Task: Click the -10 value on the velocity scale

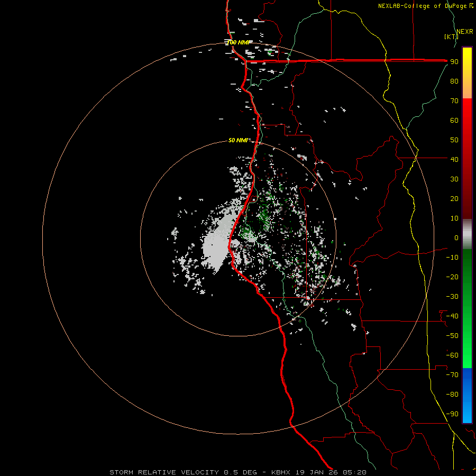Action: tap(452, 258)
